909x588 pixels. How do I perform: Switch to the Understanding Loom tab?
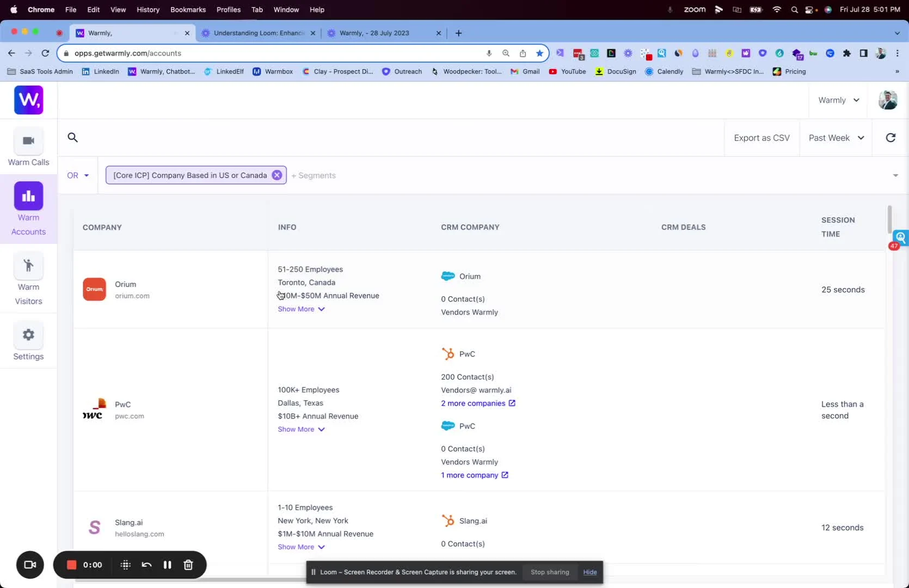pyautogui.click(x=259, y=33)
